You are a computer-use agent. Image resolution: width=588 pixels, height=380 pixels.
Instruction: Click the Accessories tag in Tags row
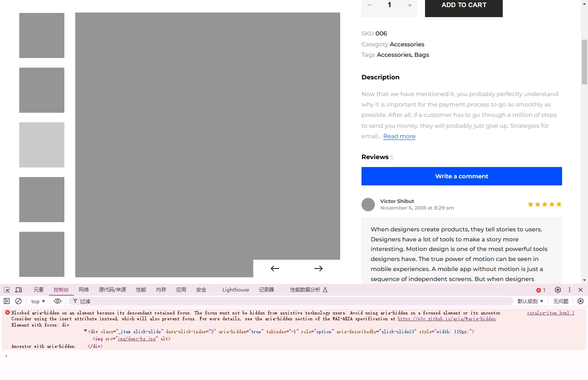394,55
